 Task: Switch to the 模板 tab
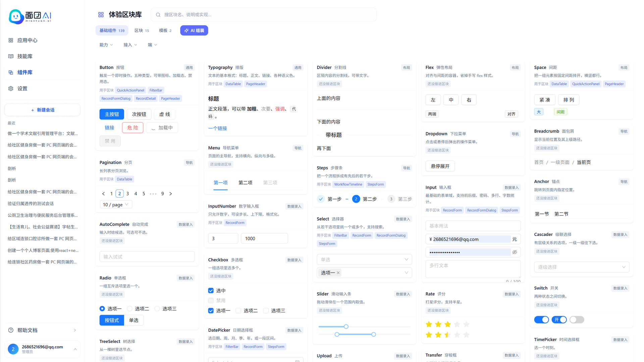pos(165,31)
